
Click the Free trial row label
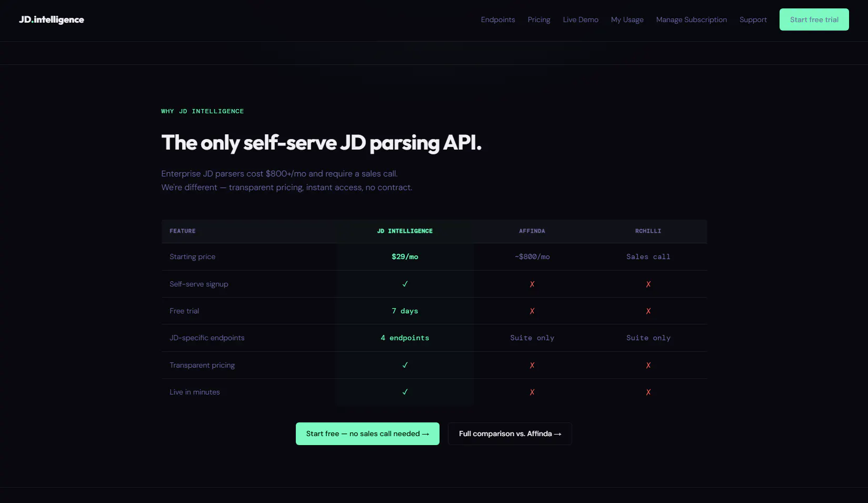(x=184, y=311)
